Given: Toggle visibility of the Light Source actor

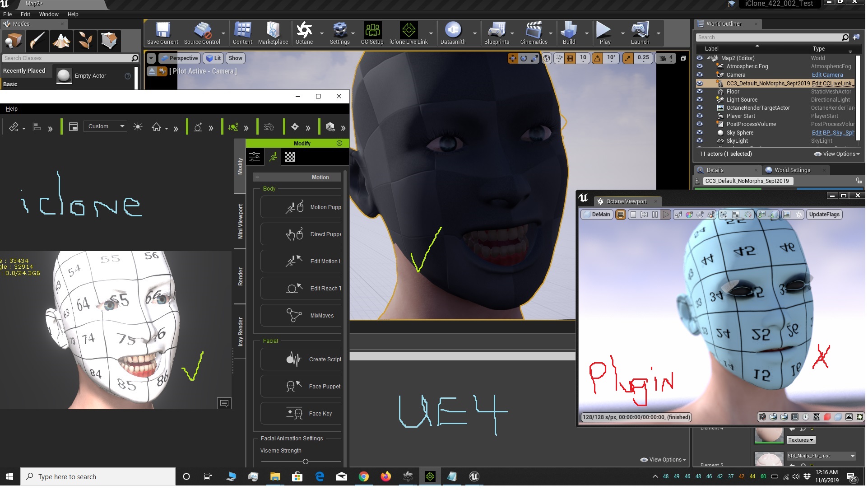Looking at the screenshot, I should click(x=700, y=100).
